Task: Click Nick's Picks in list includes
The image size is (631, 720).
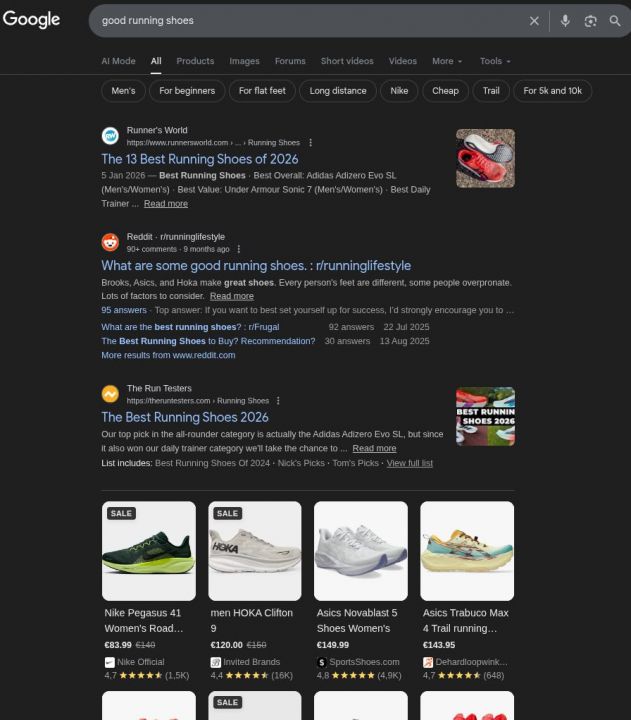Action: 301,463
